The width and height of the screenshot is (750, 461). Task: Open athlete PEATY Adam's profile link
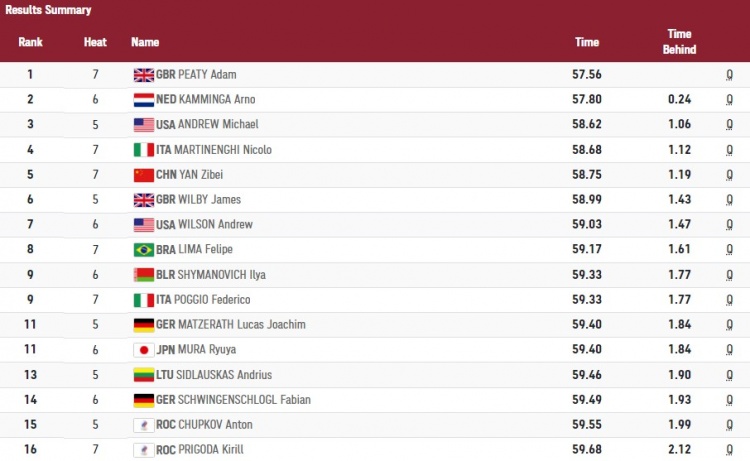click(206, 75)
